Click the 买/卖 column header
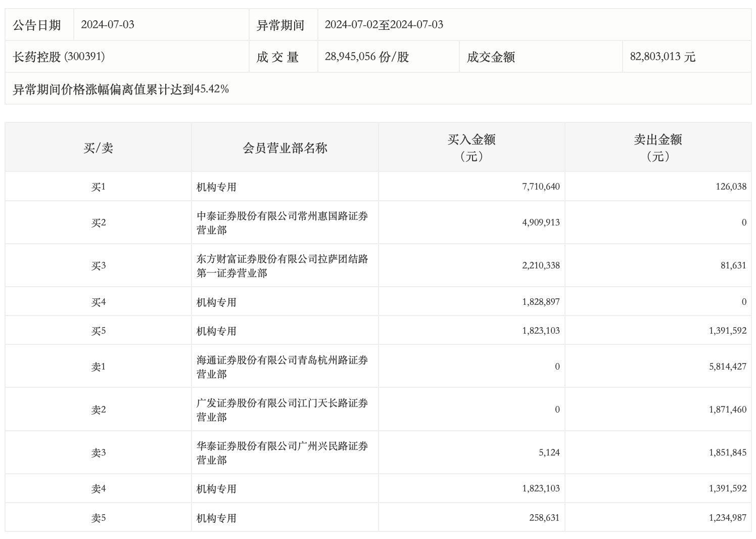This screenshot has width=756, height=539. [x=99, y=148]
